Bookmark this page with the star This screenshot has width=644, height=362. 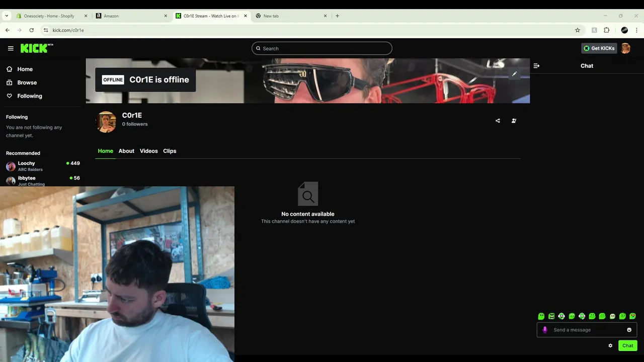578,30
